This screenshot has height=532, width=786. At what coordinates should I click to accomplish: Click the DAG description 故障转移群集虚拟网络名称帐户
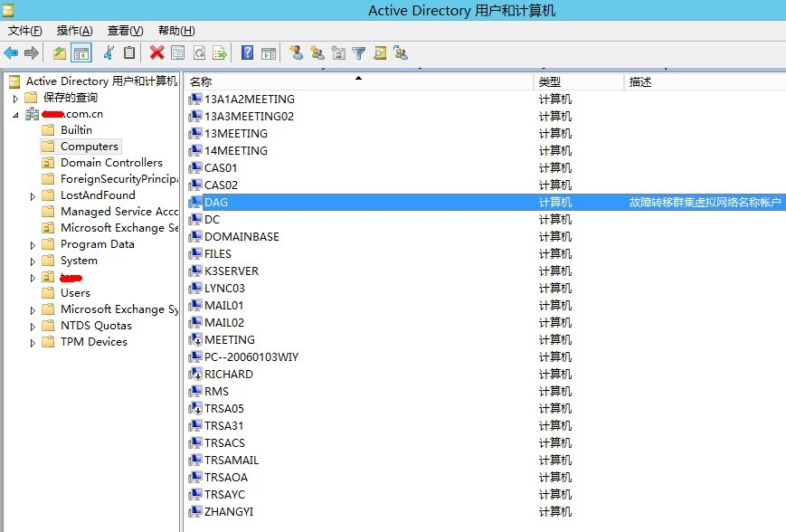pyautogui.click(x=705, y=202)
